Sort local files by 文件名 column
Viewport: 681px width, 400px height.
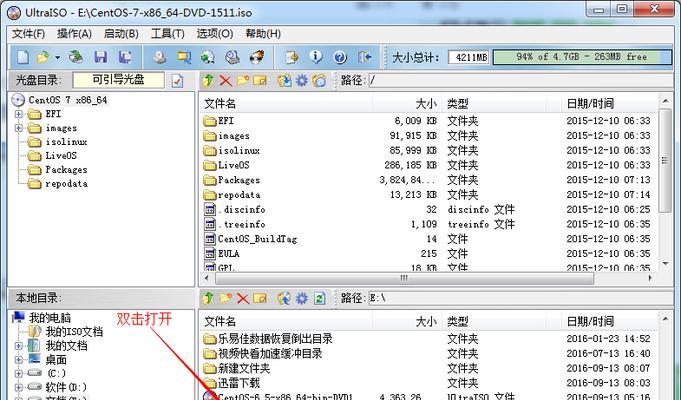[287, 321]
